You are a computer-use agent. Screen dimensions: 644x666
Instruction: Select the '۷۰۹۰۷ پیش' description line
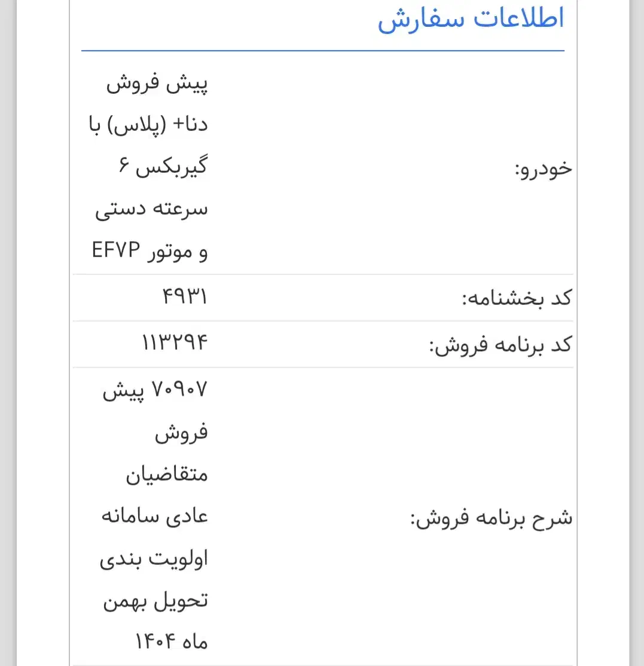155,391
